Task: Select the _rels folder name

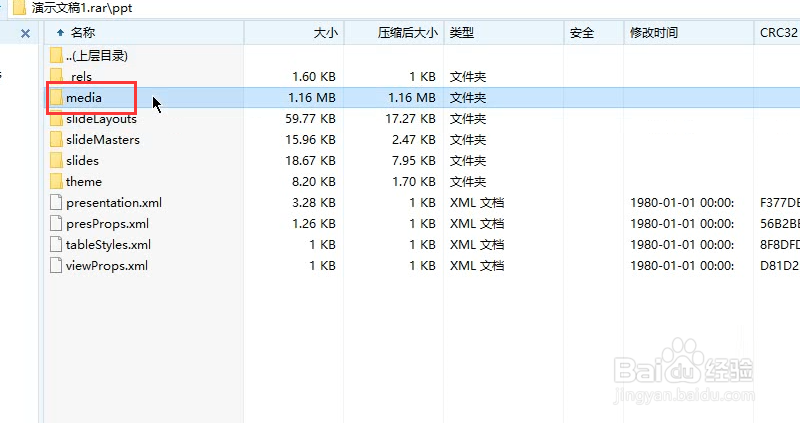Action: tap(80, 77)
